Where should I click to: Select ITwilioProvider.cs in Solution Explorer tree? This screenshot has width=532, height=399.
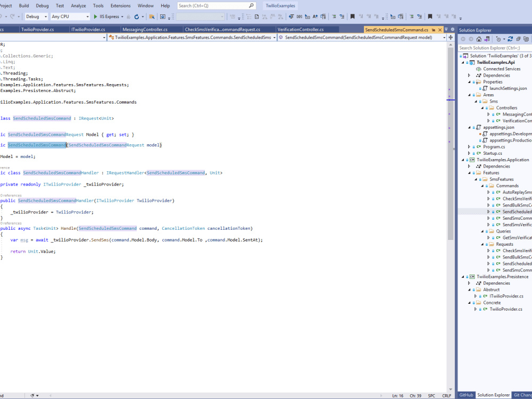506,296
